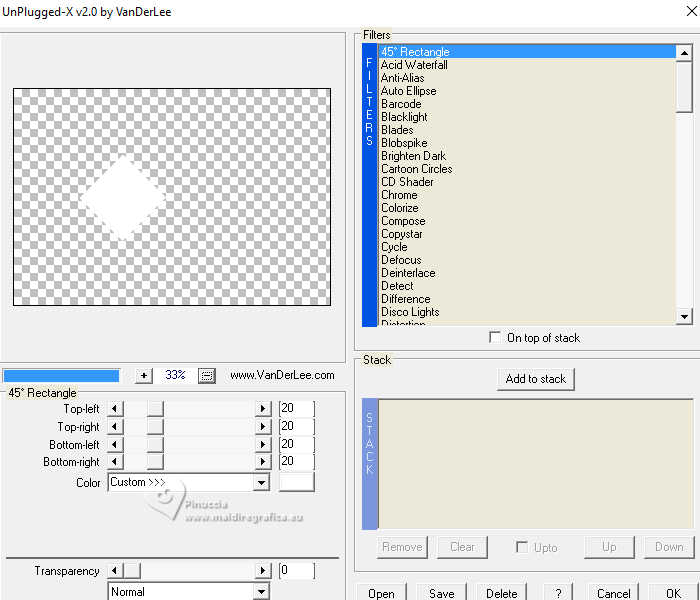Image resolution: width=700 pixels, height=600 pixels.
Task: Click the Filters list scroll-up arrow
Action: (x=684, y=53)
